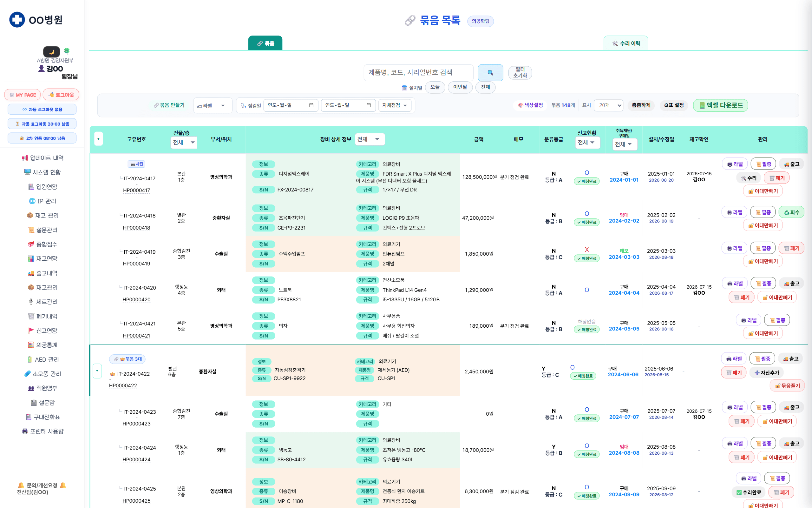Open the 표시 20개 page size dropdown
Screen dimensions: 812x508
(x=608, y=105)
